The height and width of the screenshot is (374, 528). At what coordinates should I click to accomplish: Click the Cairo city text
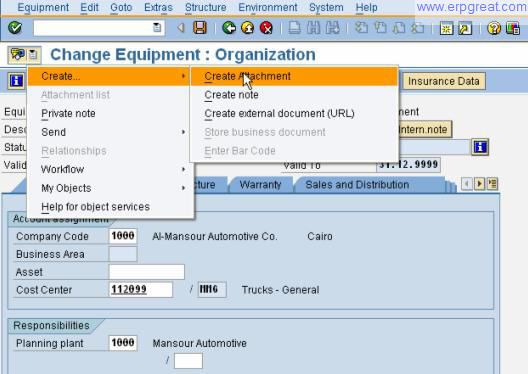[x=320, y=236]
